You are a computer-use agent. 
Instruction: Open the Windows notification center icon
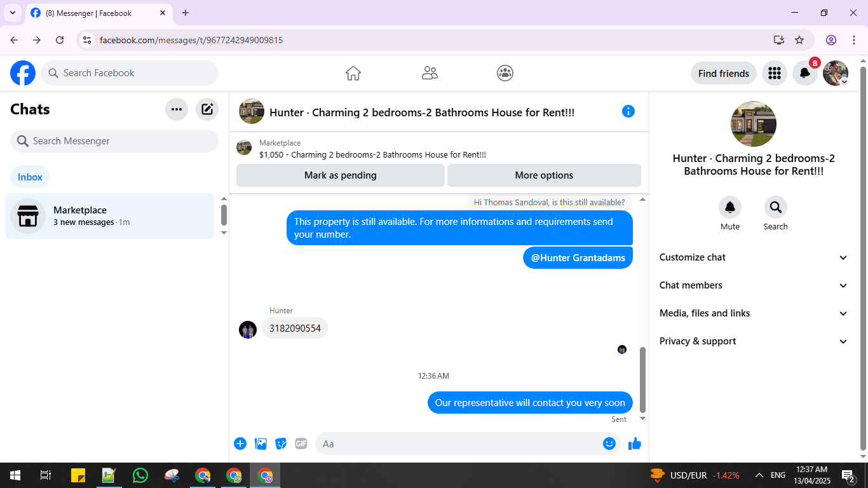coord(848,475)
